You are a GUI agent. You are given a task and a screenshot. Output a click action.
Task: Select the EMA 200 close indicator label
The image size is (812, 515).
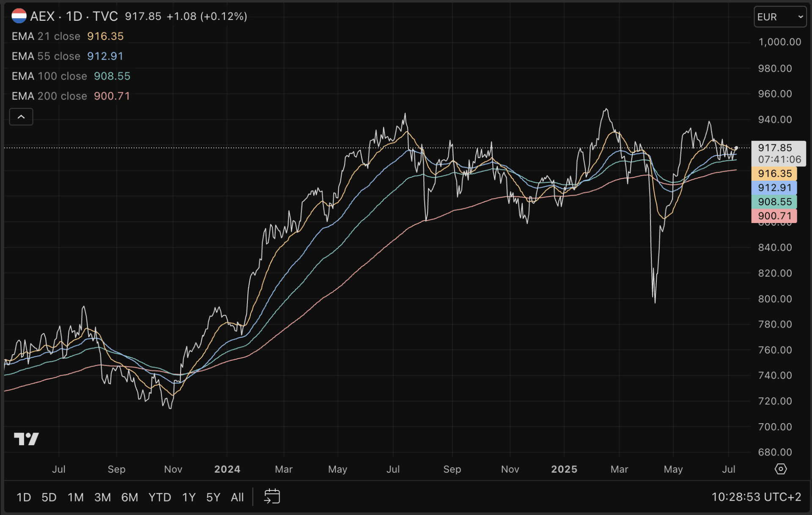click(49, 96)
